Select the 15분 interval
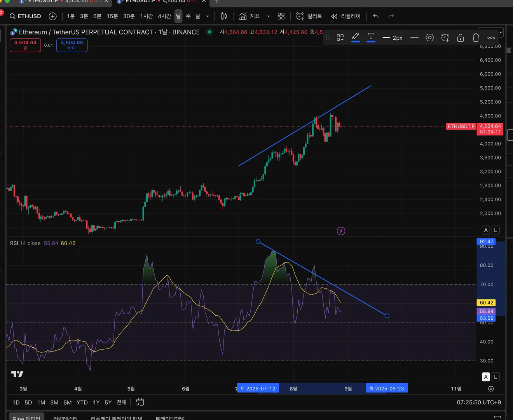 click(112, 16)
